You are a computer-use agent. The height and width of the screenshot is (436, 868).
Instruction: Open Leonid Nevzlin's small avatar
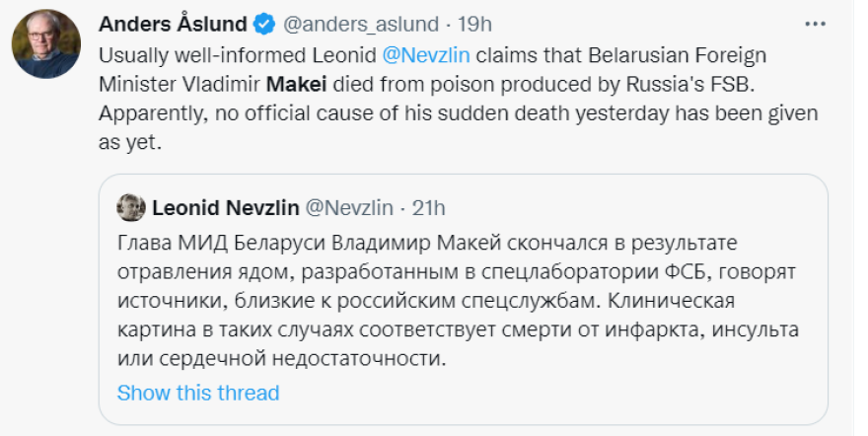pyautogui.click(x=131, y=207)
